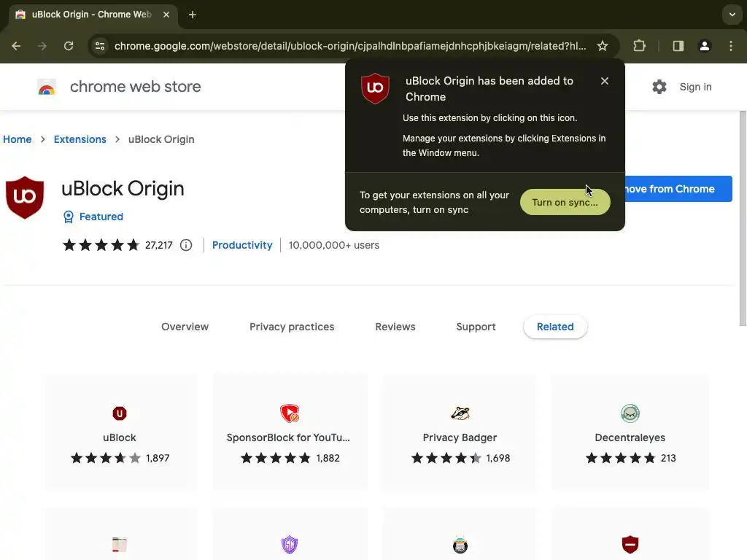Click the Chrome Web Store rainbow logo
This screenshot has height=560, width=747.
point(47,87)
